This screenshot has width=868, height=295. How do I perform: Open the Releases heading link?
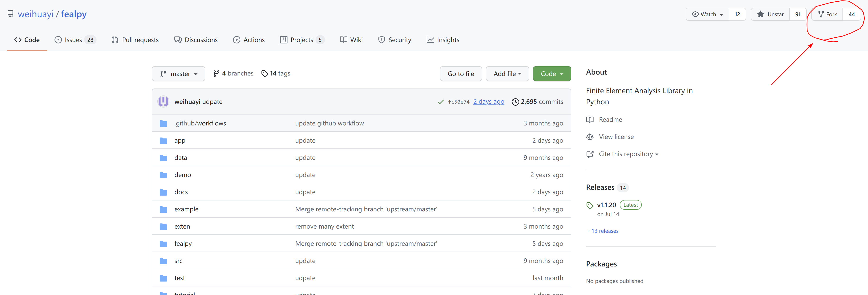click(600, 187)
